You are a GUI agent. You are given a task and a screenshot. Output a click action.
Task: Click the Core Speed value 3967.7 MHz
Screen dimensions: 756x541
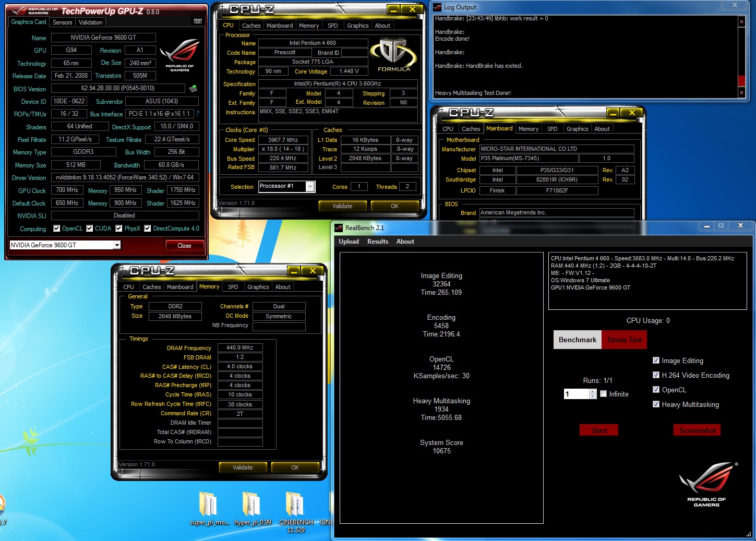point(283,140)
